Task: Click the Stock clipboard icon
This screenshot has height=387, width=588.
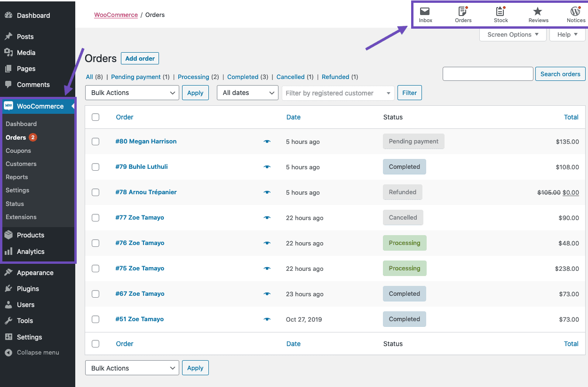Action: click(x=501, y=12)
